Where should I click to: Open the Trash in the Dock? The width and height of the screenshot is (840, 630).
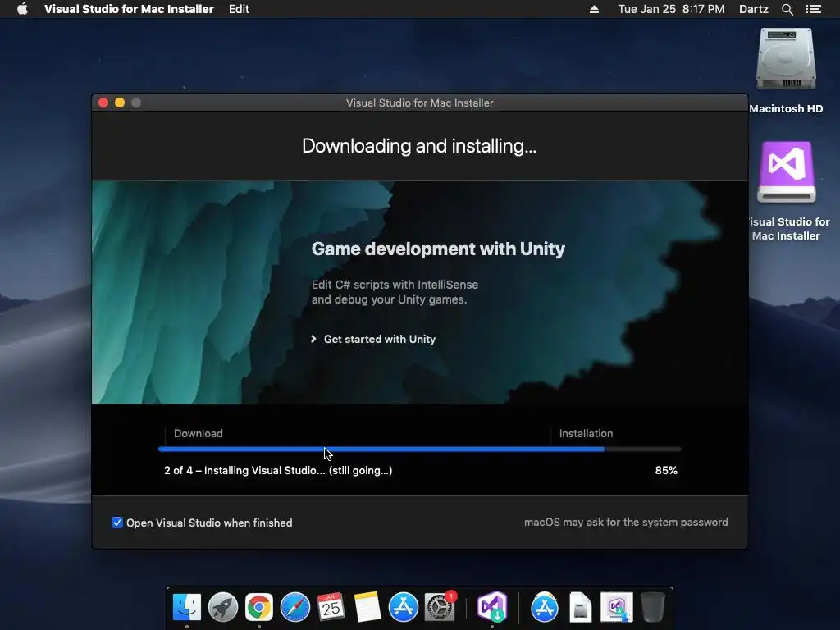coord(652,608)
